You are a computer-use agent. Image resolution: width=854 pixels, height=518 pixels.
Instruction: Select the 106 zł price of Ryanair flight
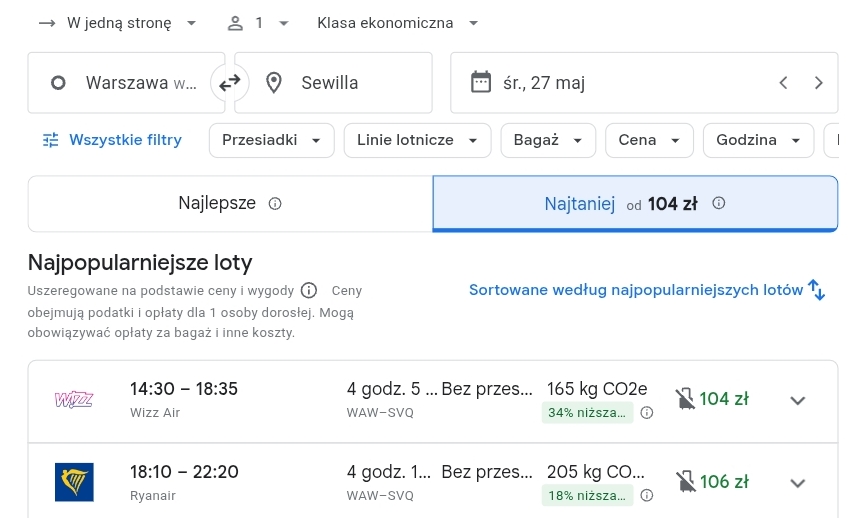[x=724, y=482]
